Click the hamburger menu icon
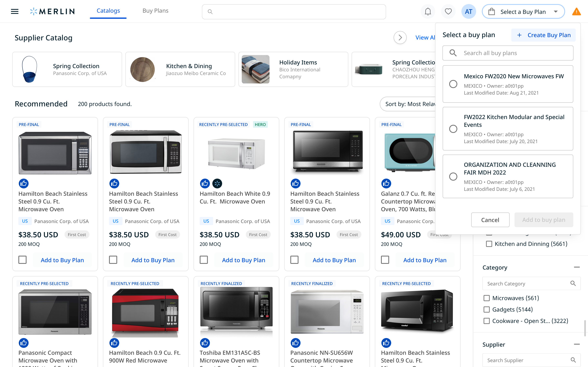Image resolution: width=588 pixels, height=367 pixels. (x=14, y=11)
